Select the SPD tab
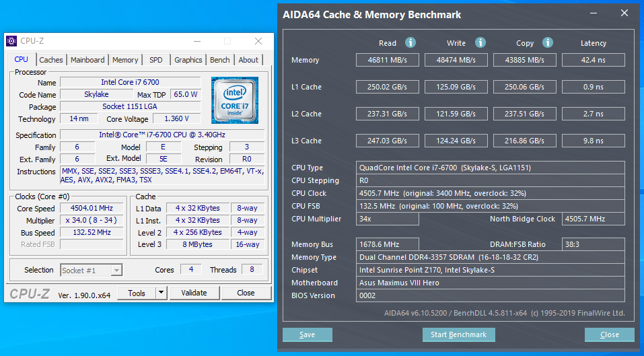The width and height of the screenshot is (644, 356). coord(156,60)
